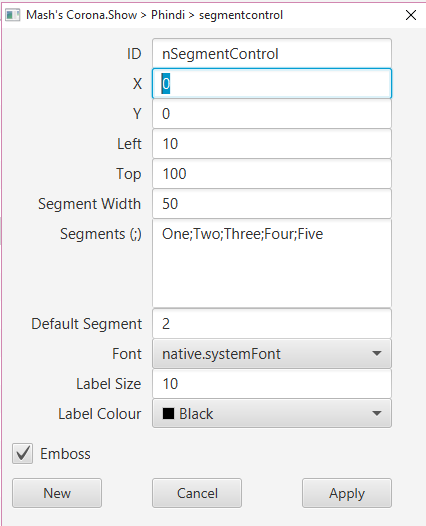
Task: Click the Cancel button
Action: [x=197, y=493]
